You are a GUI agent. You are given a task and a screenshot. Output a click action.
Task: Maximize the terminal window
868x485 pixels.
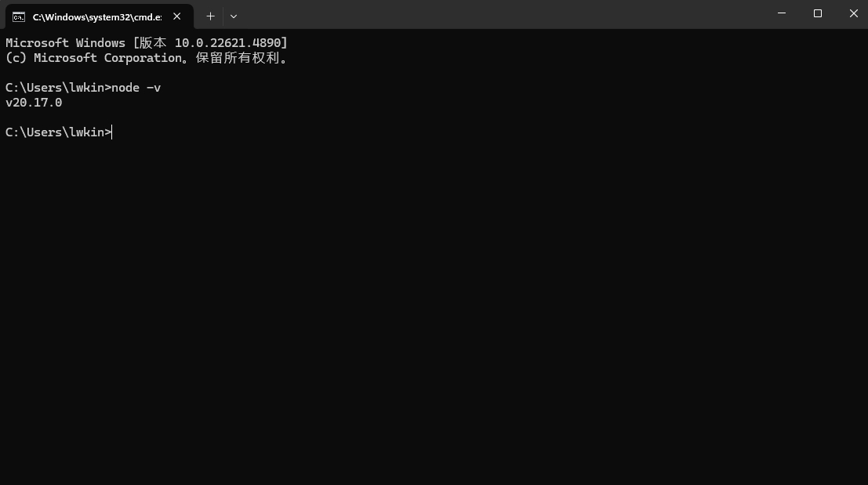click(818, 13)
